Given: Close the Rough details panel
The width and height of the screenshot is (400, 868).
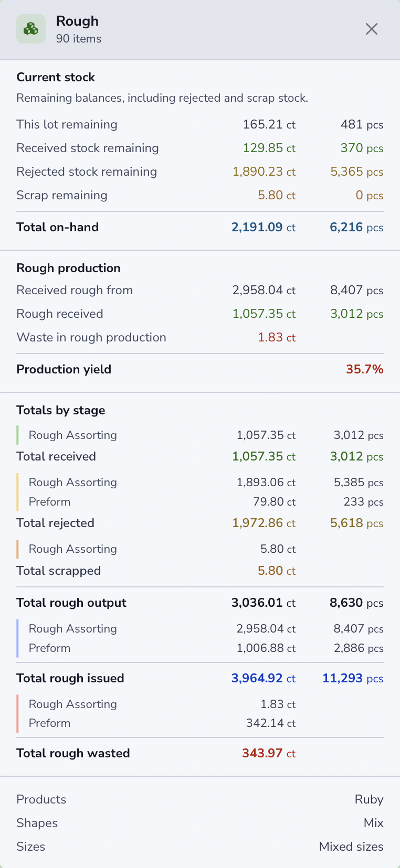Looking at the screenshot, I should tap(372, 29).
